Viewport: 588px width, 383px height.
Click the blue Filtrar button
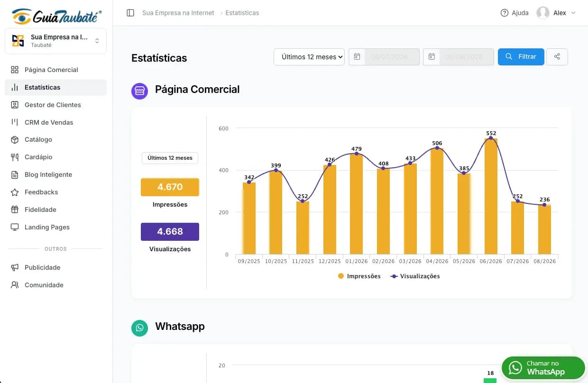coord(521,57)
